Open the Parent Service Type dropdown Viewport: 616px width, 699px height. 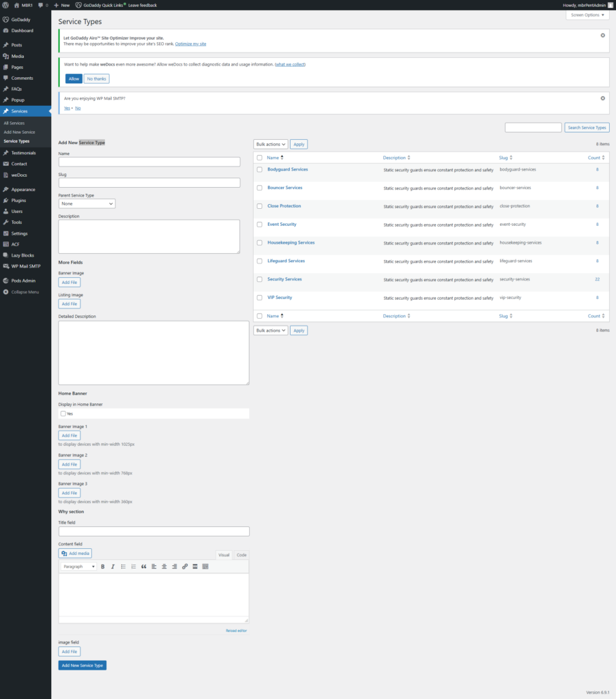pos(87,203)
